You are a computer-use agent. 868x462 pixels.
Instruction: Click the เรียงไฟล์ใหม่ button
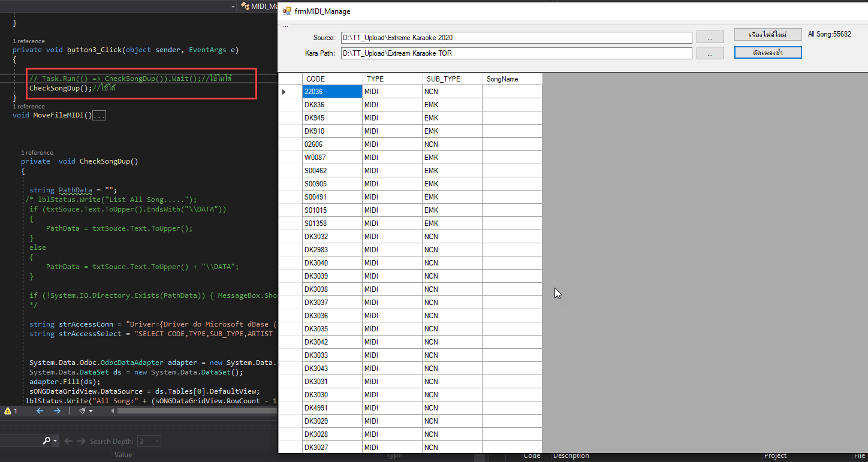[767, 35]
